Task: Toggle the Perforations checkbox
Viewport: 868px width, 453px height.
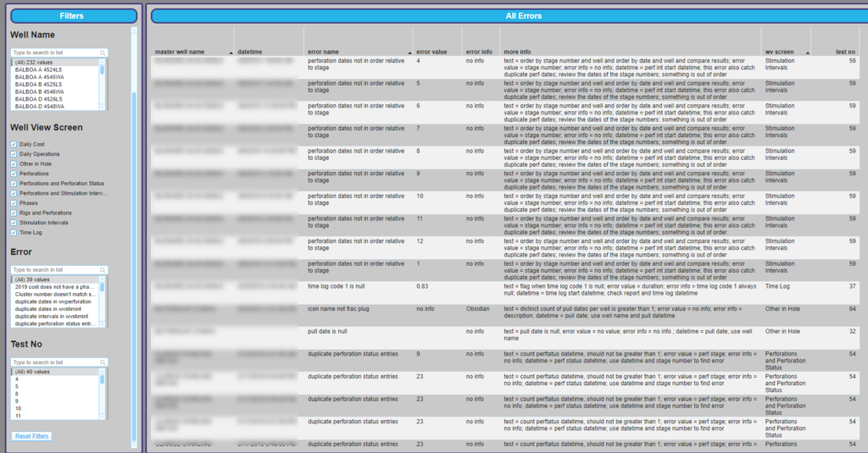Action: coord(14,174)
